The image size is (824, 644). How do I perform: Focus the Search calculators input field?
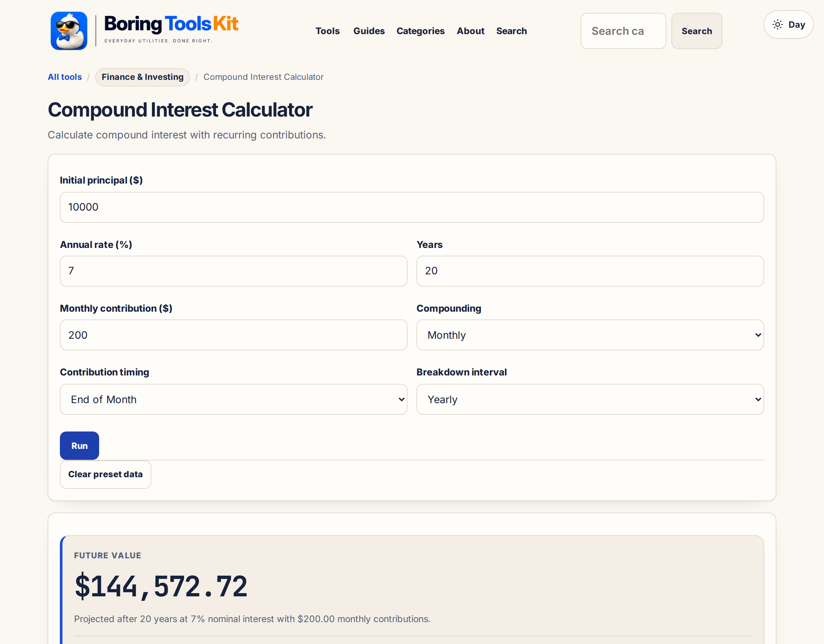pos(623,31)
